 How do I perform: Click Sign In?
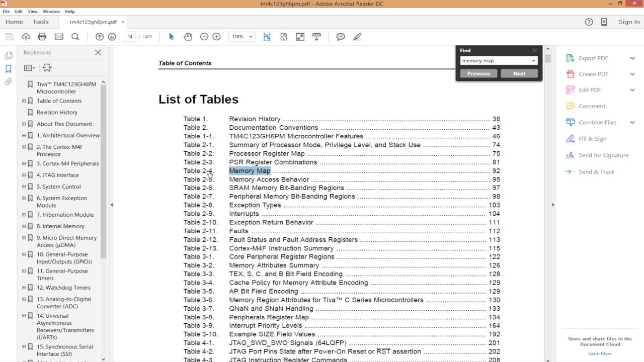pyautogui.click(x=629, y=22)
